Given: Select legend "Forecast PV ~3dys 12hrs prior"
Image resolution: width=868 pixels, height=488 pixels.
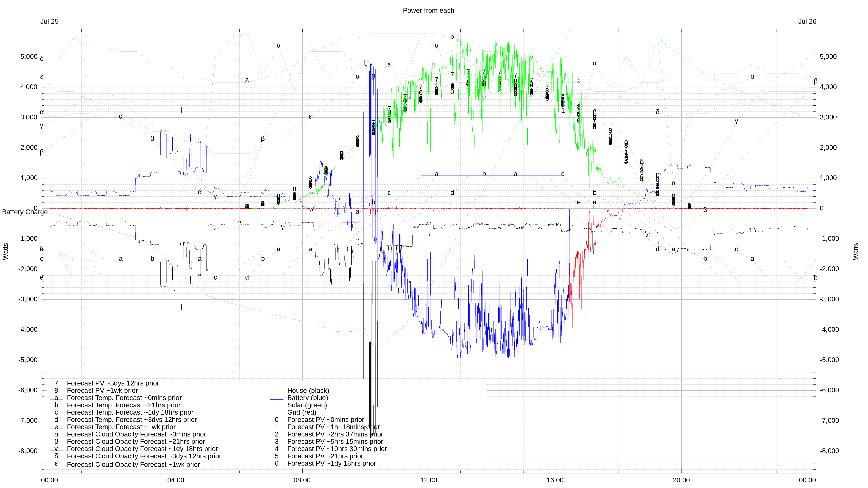Looking at the screenshot, I should (x=113, y=383).
